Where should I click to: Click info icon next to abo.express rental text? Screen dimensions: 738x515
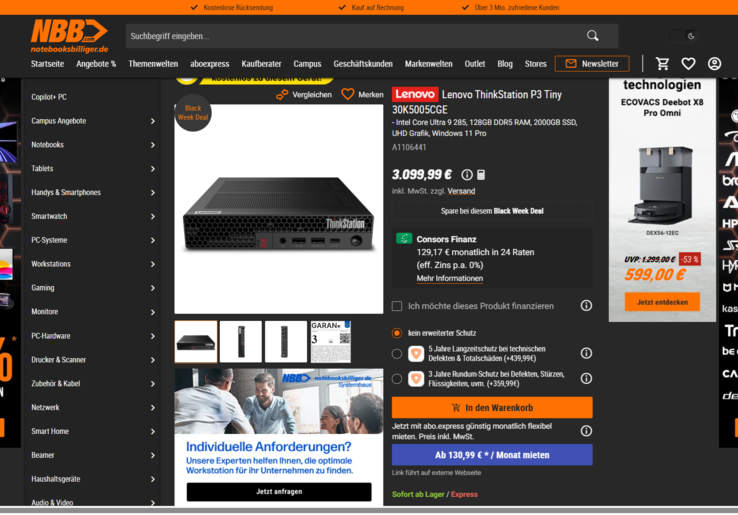[x=586, y=431]
